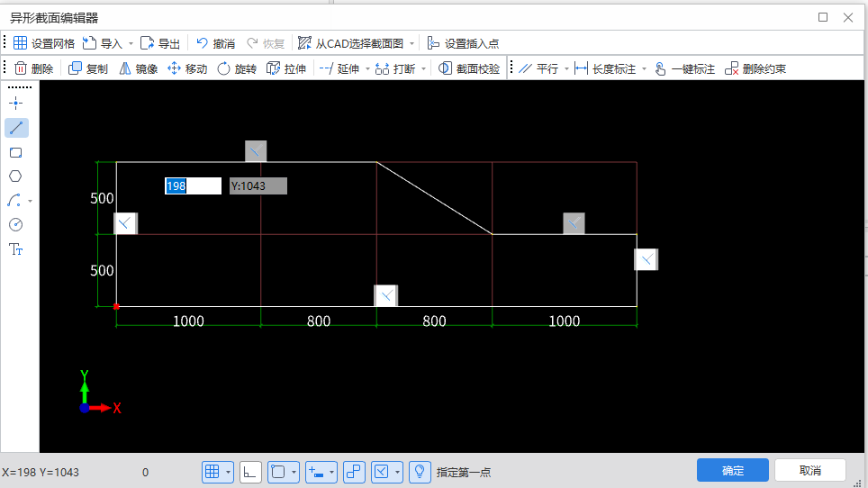The height and width of the screenshot is (488, 868).
Task: Select the 移动 move tool
Action: click(187, 68)
